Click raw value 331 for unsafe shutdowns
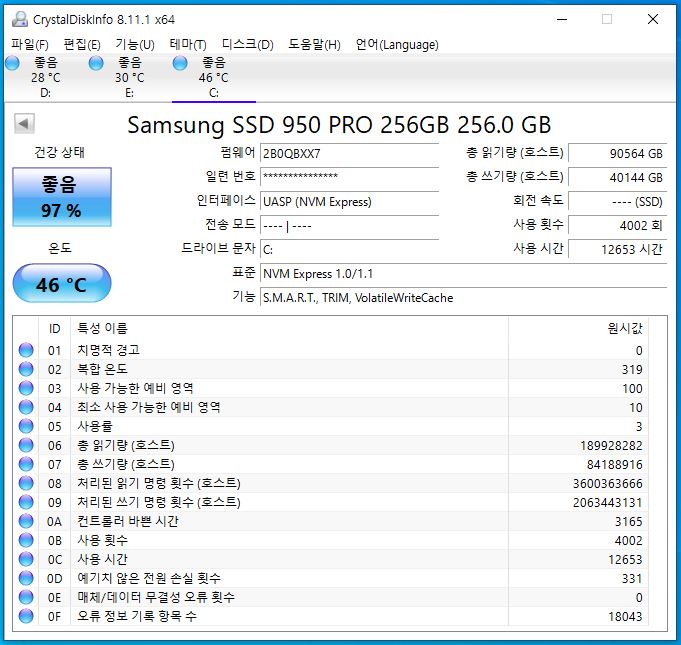The image size is (681, 645). tap(632, 579)
